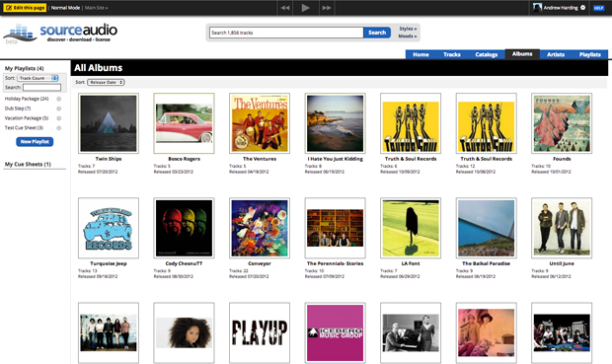
Task: Click the blue HELP icon
Action: tap(598, 8)
